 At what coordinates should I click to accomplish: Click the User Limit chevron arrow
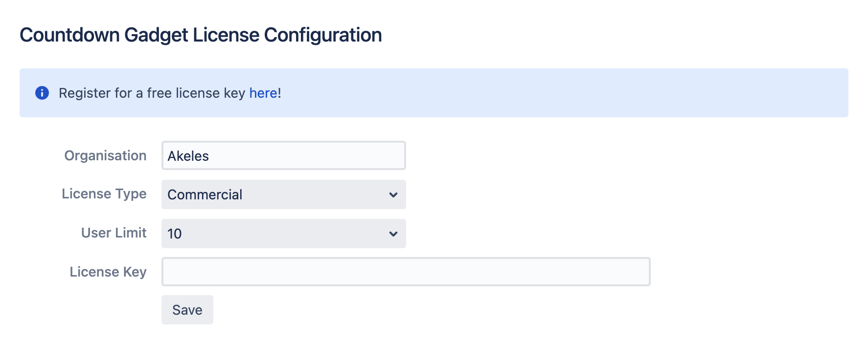393,234
